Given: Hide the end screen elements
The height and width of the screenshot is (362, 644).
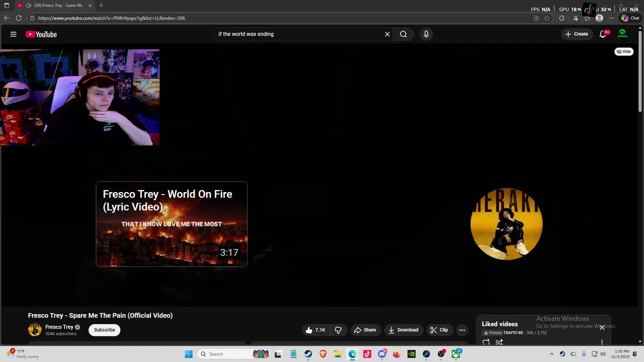Looking at the screenshot, I should pyautogui.click(x=624, y=51).
